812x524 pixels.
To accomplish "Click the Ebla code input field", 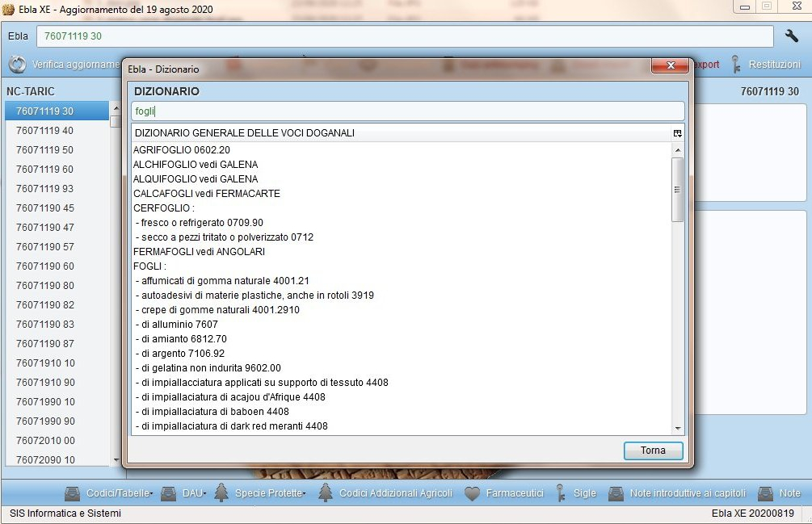I will tap(405, 36).
